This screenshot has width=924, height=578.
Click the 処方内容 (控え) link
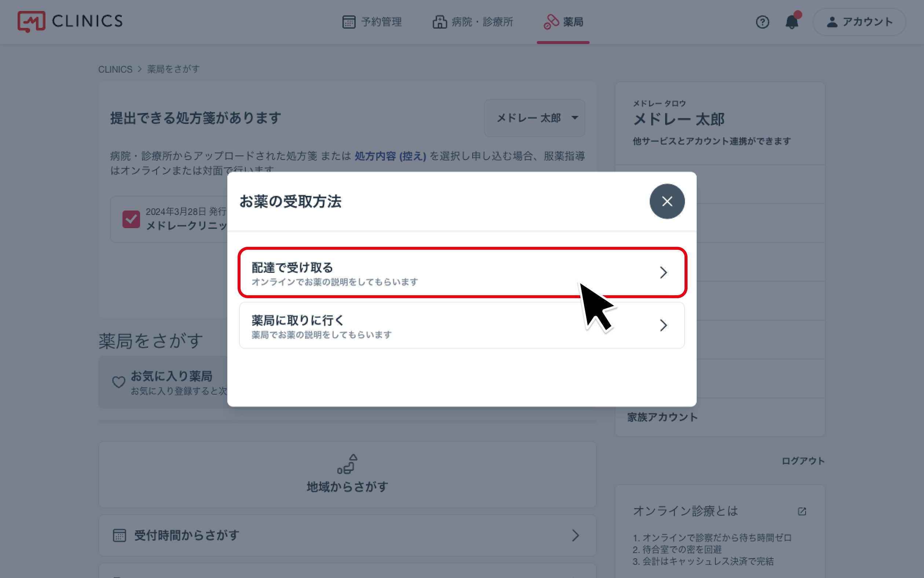coord(390,156)
